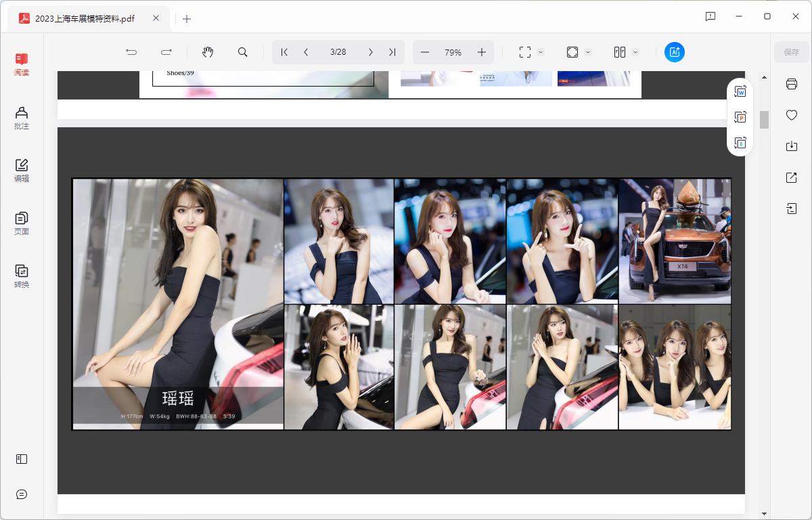
Task: Zoom in with the plus button
Action: point(482,52)
